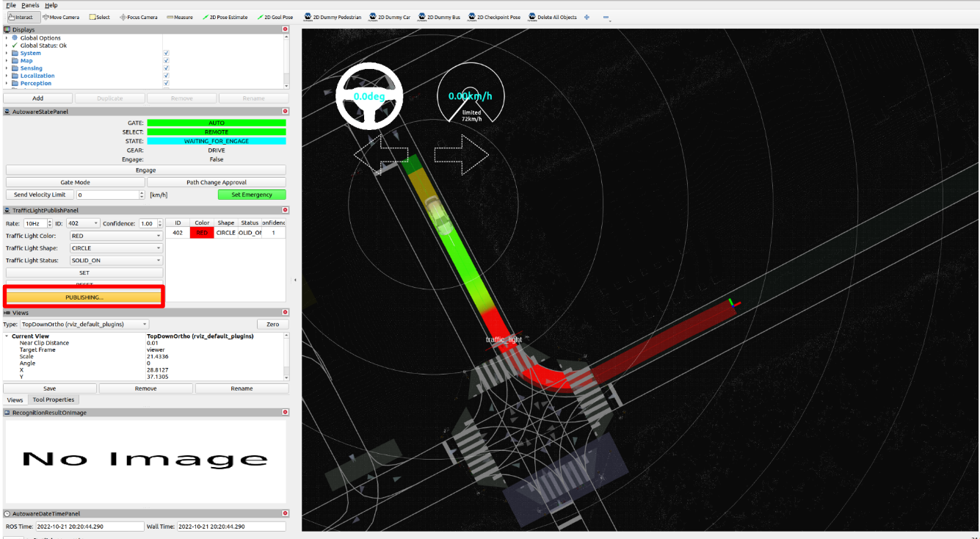Image resolution: width=980 pixels, height=539 pixels.
Task: Activate the 2D Goal Pose tool
Action: pos(275,17)
